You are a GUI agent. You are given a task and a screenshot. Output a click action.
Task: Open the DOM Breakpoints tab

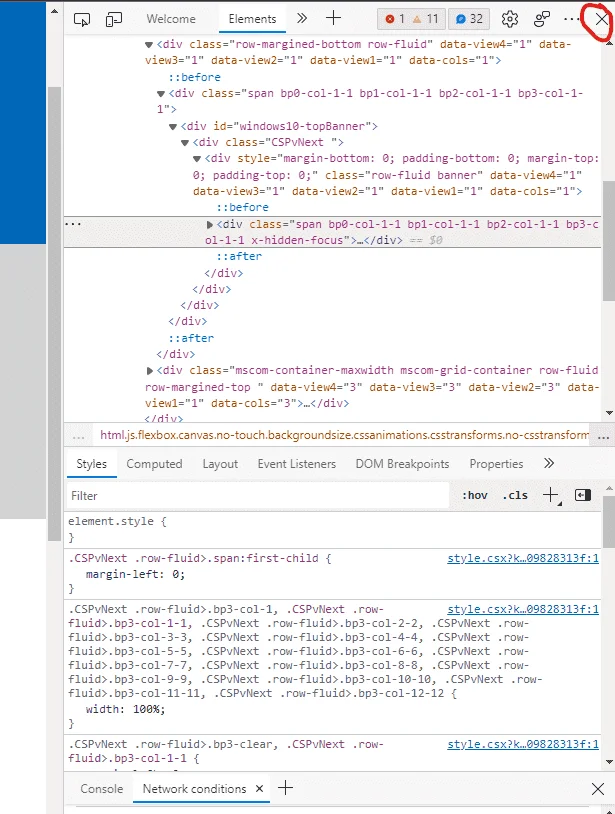coord(402,464)
